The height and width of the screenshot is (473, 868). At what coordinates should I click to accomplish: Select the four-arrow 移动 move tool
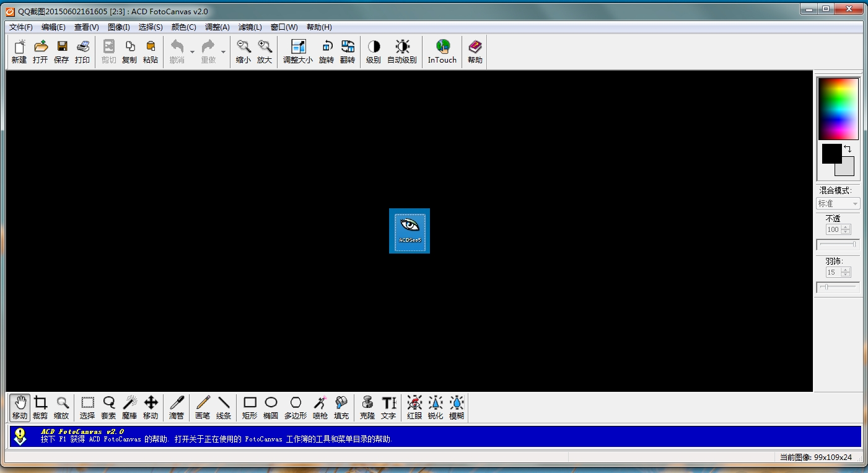(x=151, y=408)
